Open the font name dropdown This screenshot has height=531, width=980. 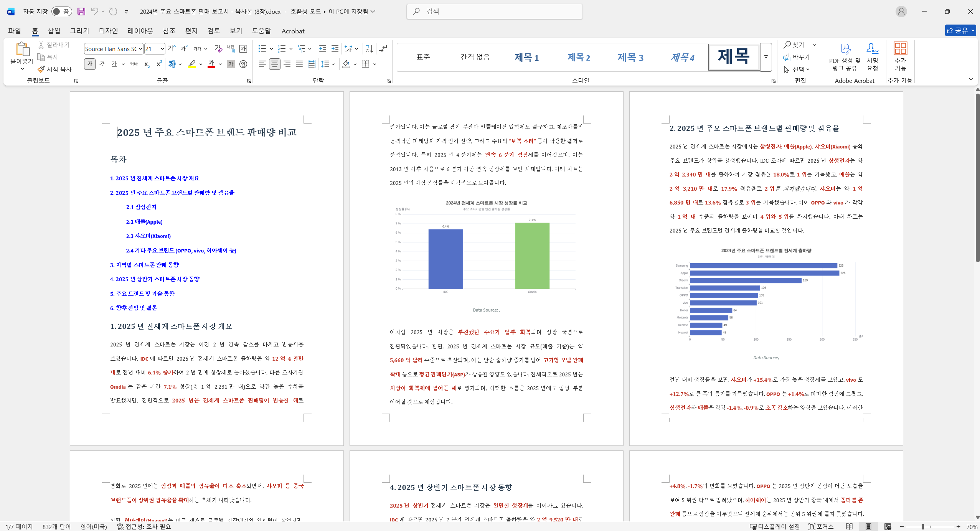tap(140, 49)
